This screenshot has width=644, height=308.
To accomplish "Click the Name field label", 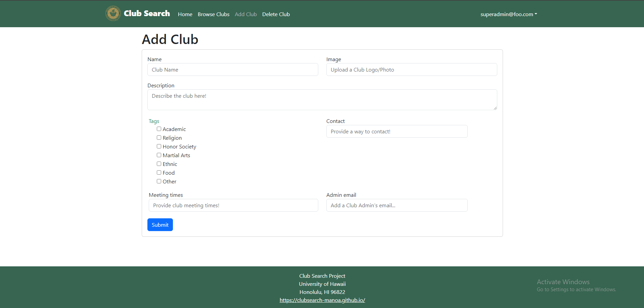I will (x=154, y=59).
